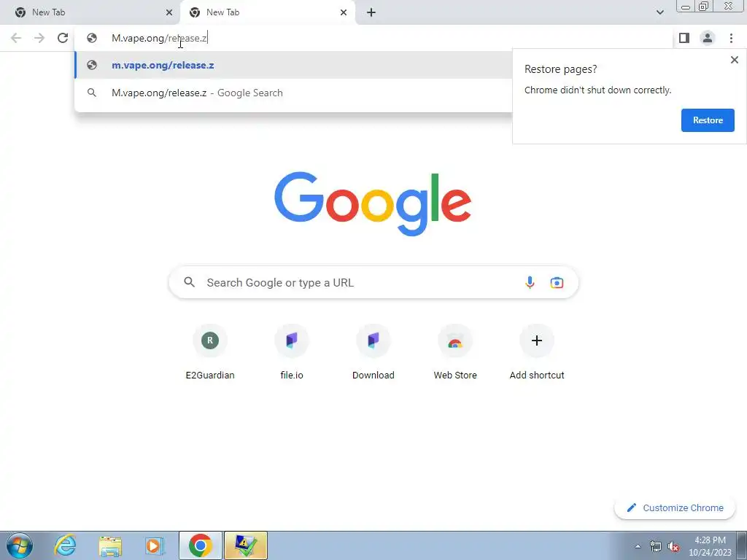Expand the tab search chevron
The image size is (747, 560).
659,12
